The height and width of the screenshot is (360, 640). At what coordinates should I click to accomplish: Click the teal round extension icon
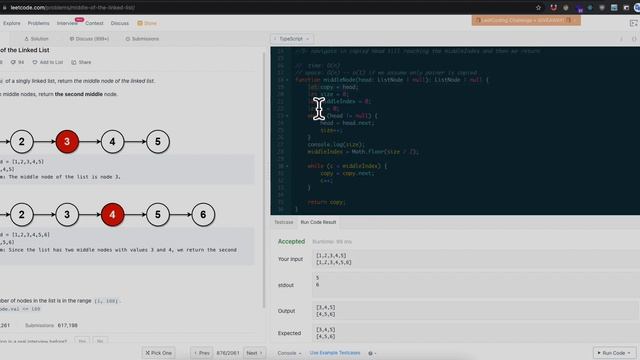click(x=590, y=7)
